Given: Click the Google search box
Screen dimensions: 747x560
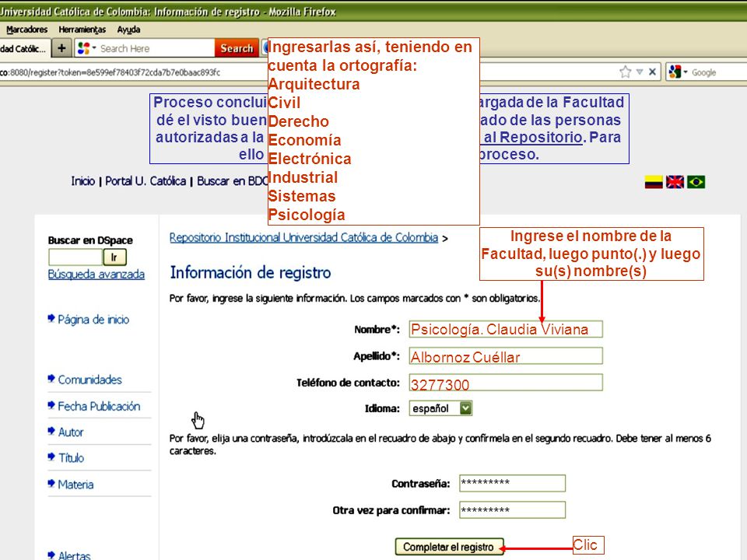Looking at the screenshot, I should [x=718, y=72].
